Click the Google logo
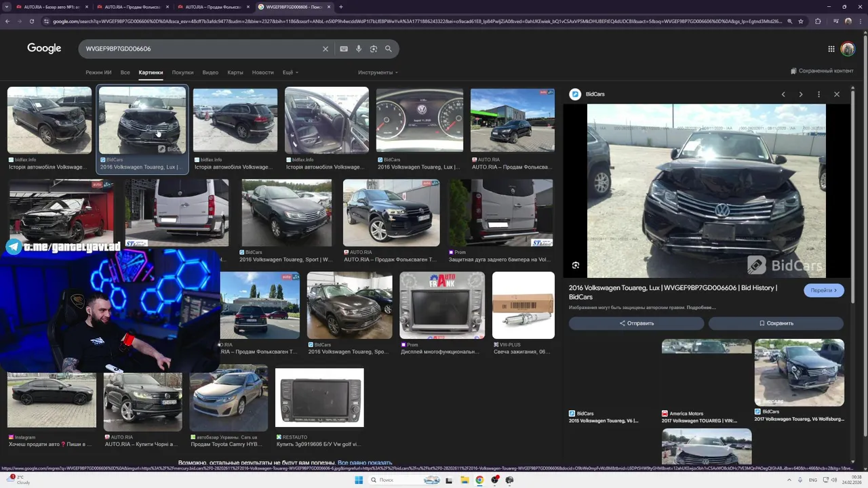The width and height of the screenshot is (868, 488). (x=44, y=49)
